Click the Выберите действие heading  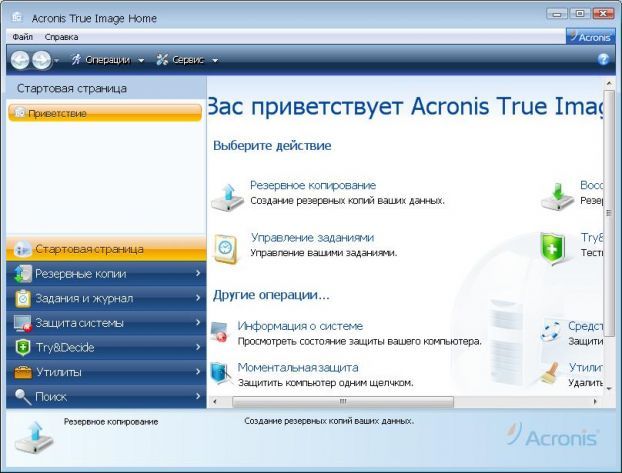(272, 146)
